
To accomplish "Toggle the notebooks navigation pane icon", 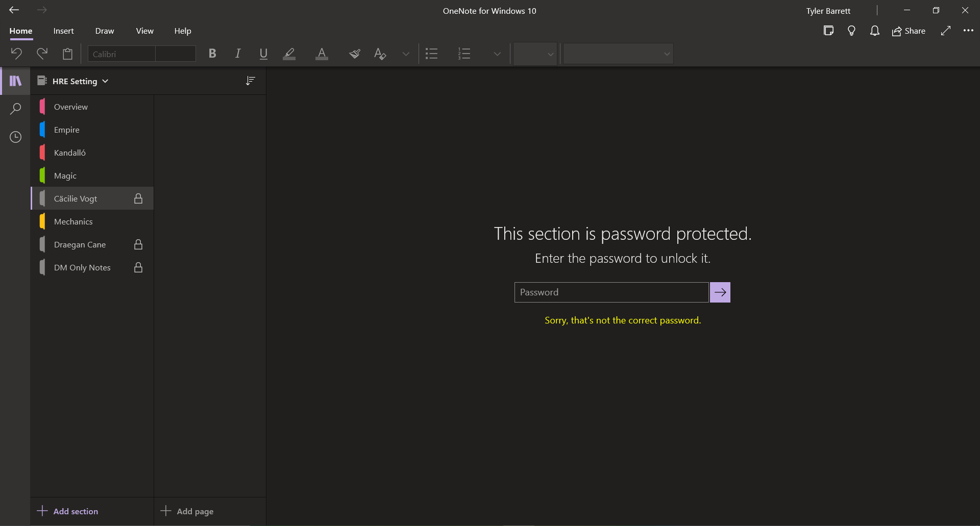I will (x=16, y=81).
